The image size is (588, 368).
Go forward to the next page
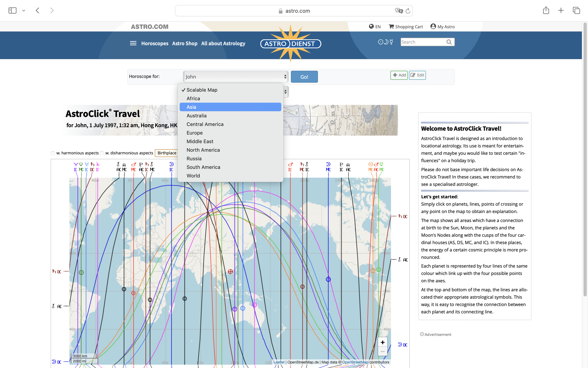tap(52, 10)
